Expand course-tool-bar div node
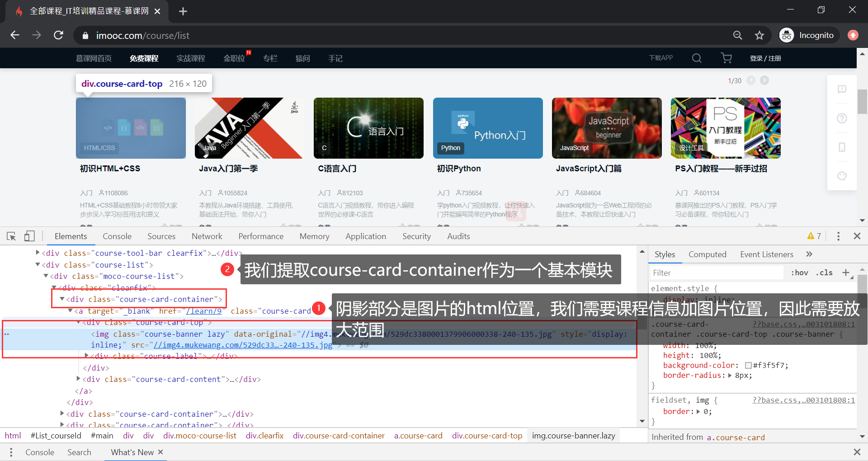Image resolution: width=868 pixels, height=461 pixels. pos(38,253)
